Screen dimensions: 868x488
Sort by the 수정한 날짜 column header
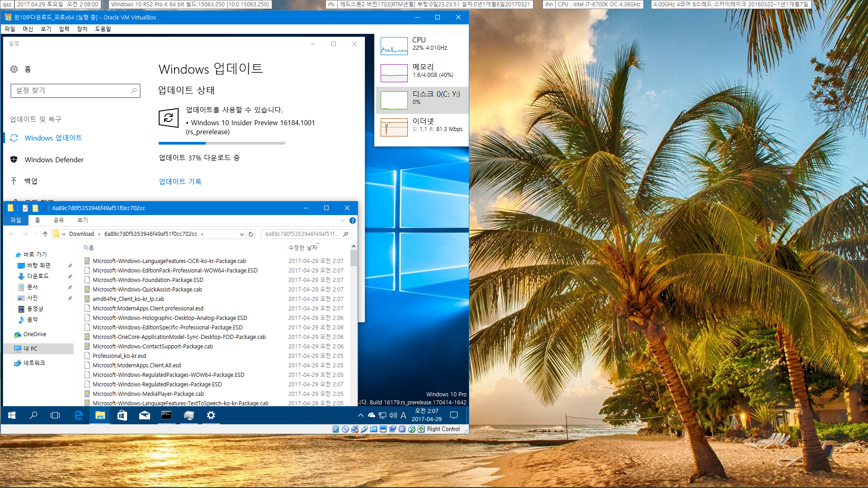303,248
